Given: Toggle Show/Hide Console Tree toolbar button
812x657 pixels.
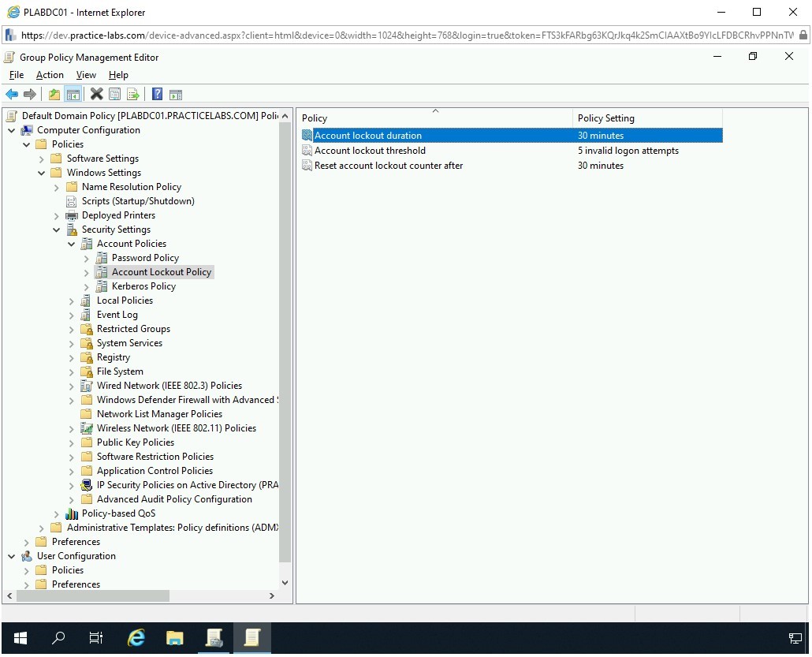Looking at the screenshot, I should [73, 95].
